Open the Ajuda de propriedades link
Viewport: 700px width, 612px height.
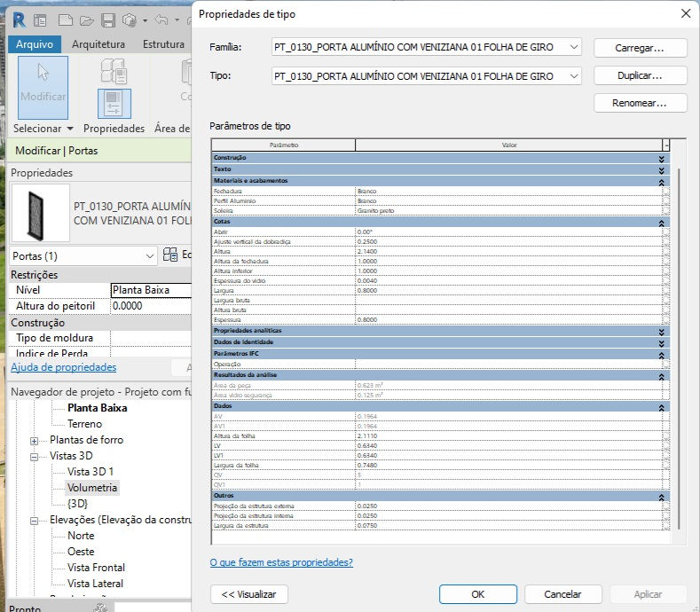point(63,367)
